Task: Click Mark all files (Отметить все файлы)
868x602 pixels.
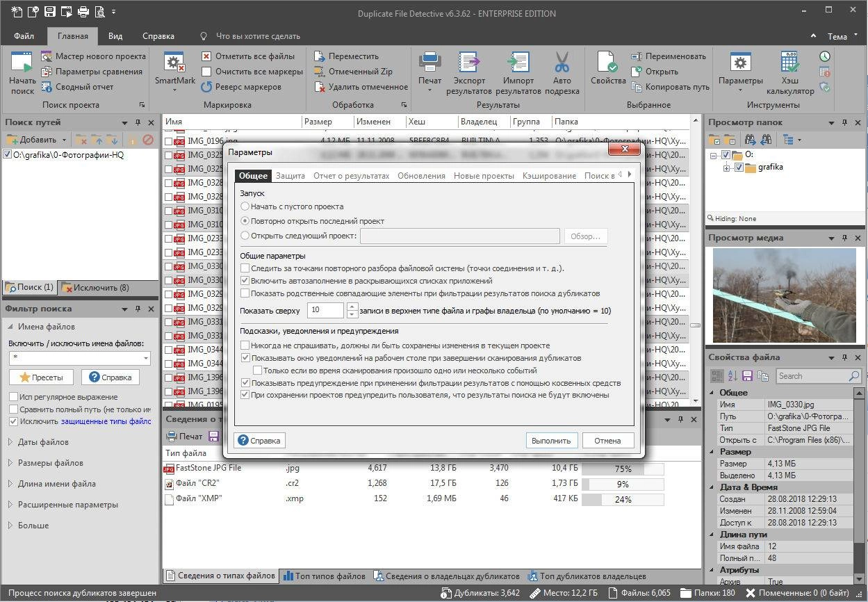Action: (248, 56)
